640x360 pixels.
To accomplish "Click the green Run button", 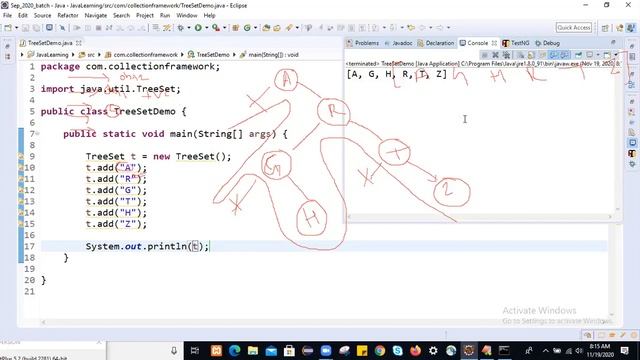I will [x=198, y=28].
